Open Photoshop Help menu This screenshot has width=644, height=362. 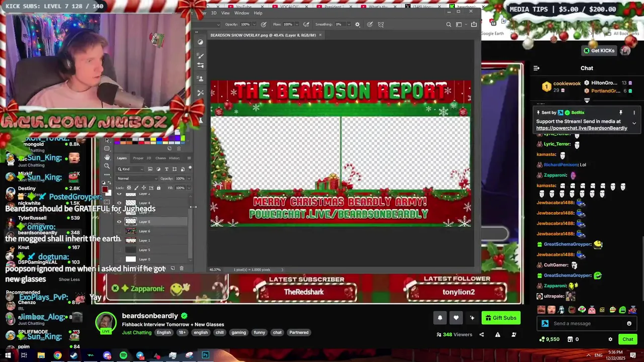coord(258,13)
